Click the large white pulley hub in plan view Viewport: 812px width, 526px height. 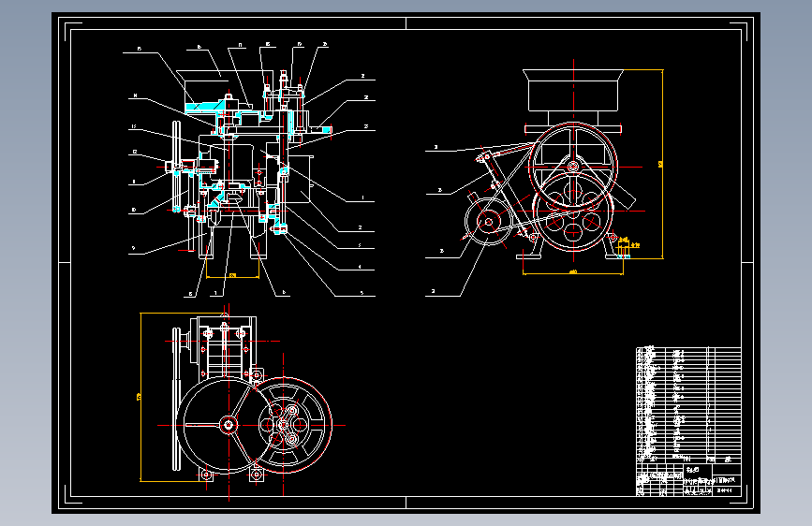pos(229,426)
